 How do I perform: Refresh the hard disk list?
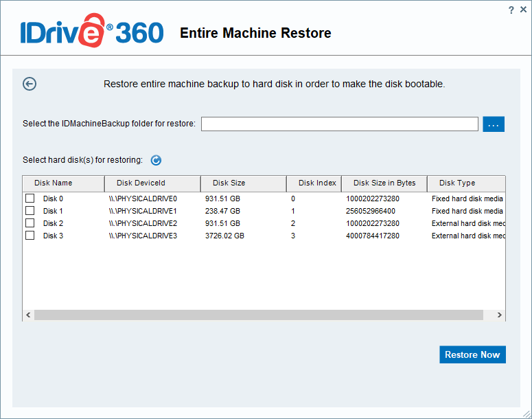[156, 160]
